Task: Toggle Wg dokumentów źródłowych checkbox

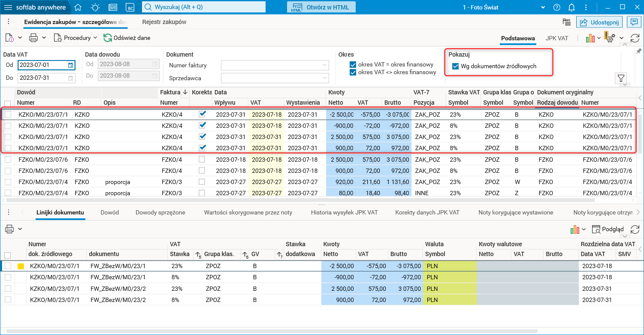Action: click(x=455, y=66)
